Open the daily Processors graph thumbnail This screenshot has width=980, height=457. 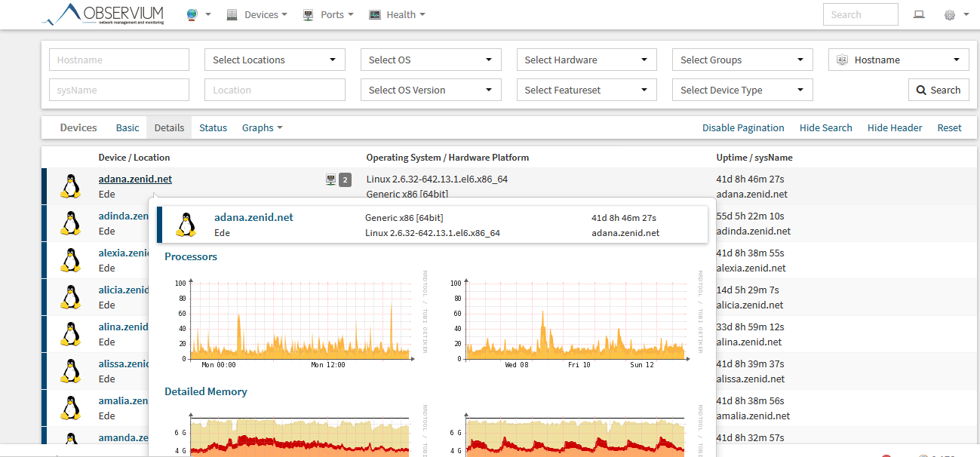tap(296, 320)
